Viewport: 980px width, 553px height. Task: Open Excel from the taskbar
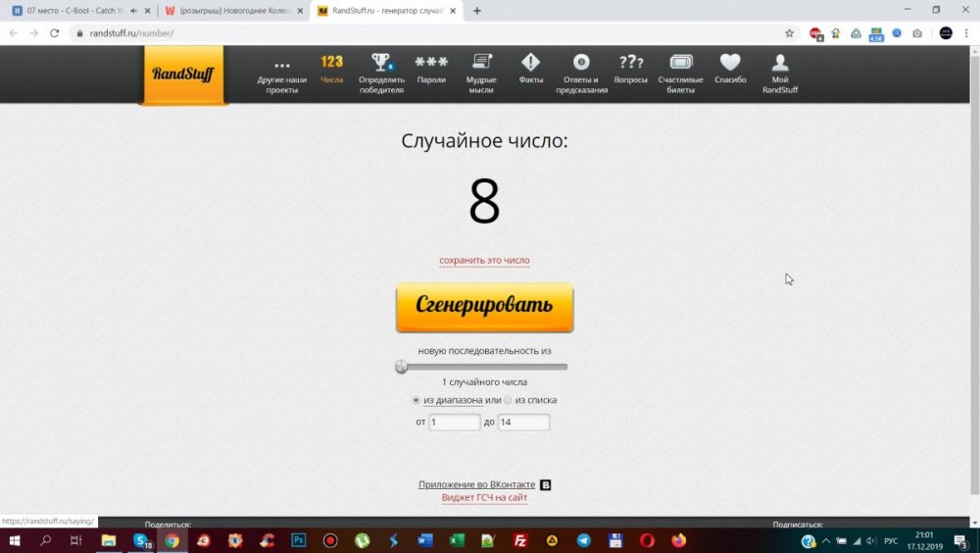click(x=457, y=540)
